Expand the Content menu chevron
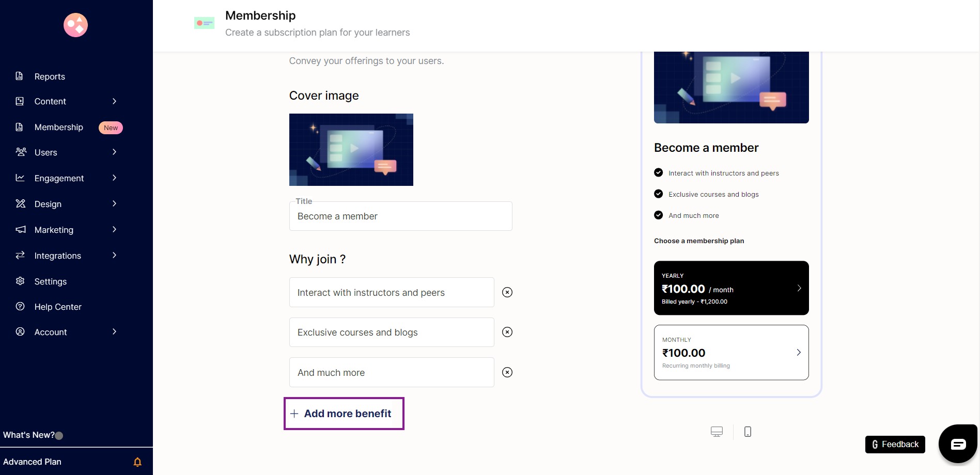Image resolution: width=980 pixels, height=475 pixels. coord(115,101)
